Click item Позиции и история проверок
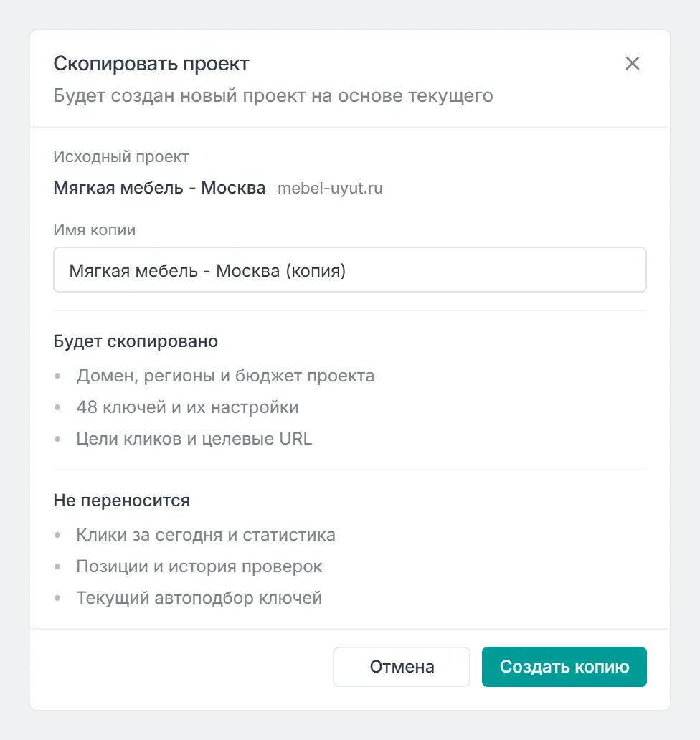This screenshot has width=700, height=740. 199,566
